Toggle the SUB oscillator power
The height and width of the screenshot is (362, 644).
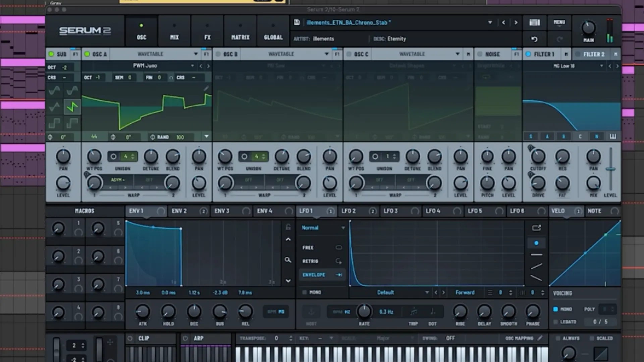coord(51,54)
